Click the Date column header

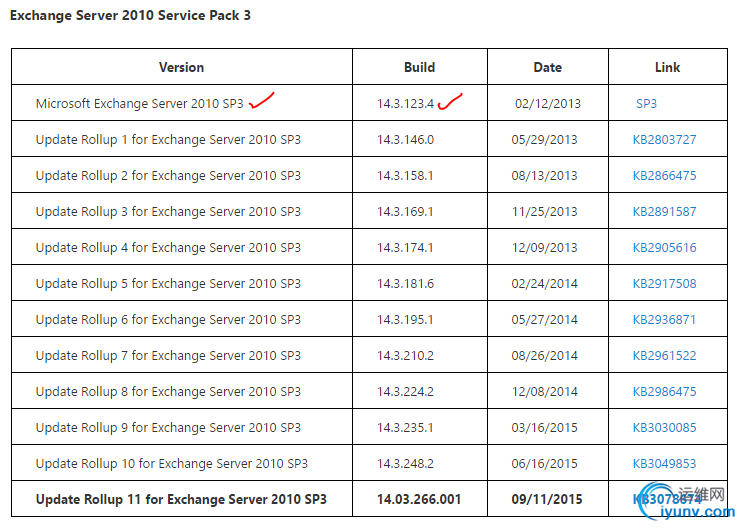[x=548, y=67]
